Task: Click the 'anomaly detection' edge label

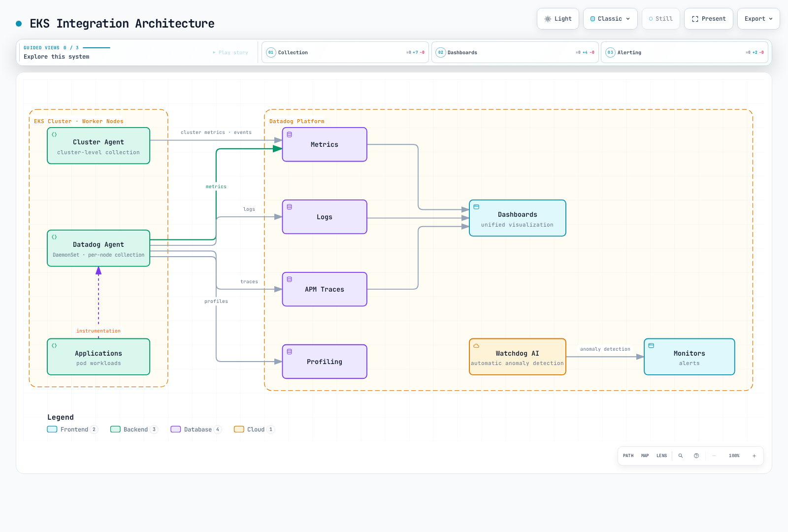Action: point(605,349)
